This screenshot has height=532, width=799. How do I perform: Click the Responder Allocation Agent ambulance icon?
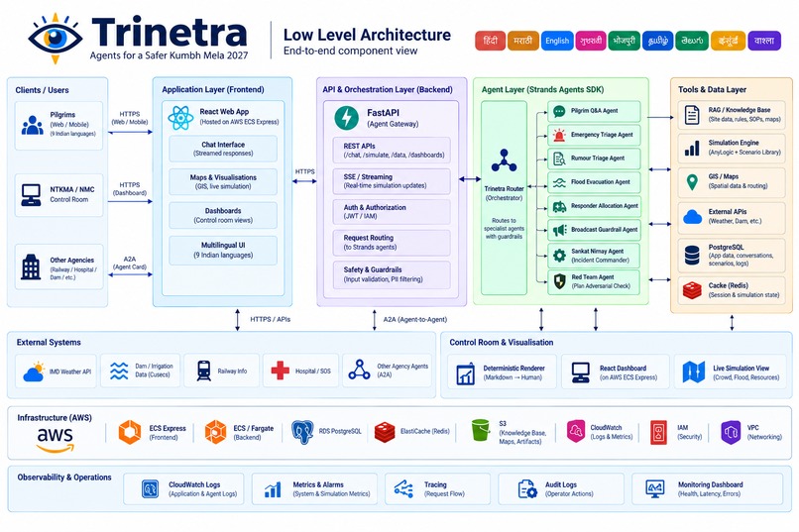pos(559,206)
